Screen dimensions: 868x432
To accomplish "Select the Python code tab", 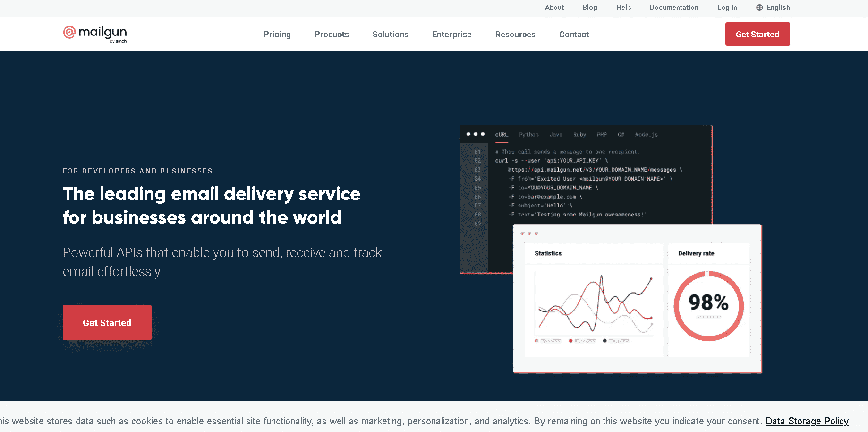I will pos(529,135).
